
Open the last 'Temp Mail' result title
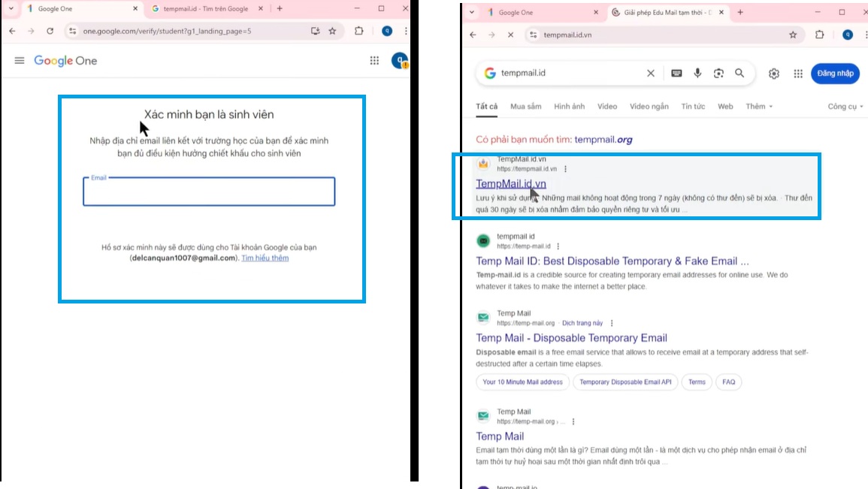[500, 436]
